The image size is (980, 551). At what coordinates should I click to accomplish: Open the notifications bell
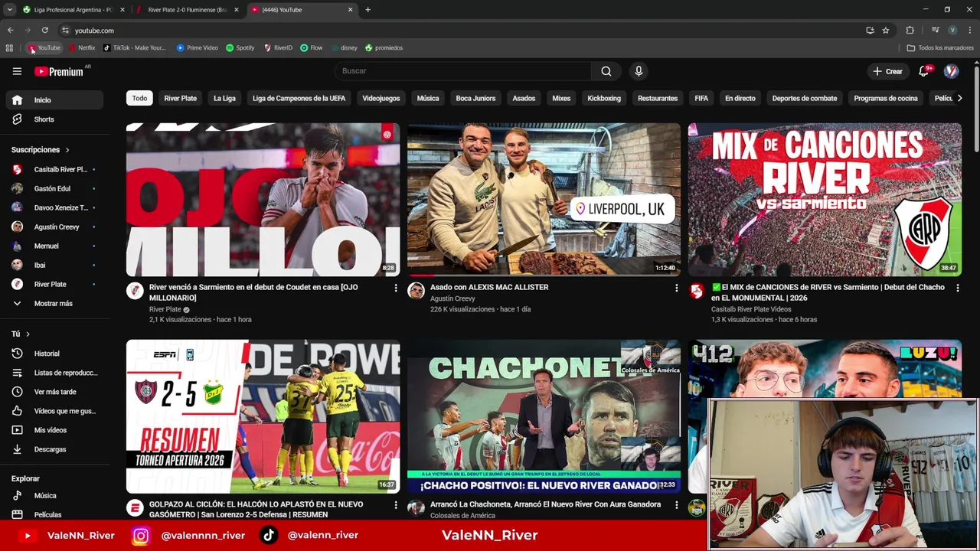(923, 71)
